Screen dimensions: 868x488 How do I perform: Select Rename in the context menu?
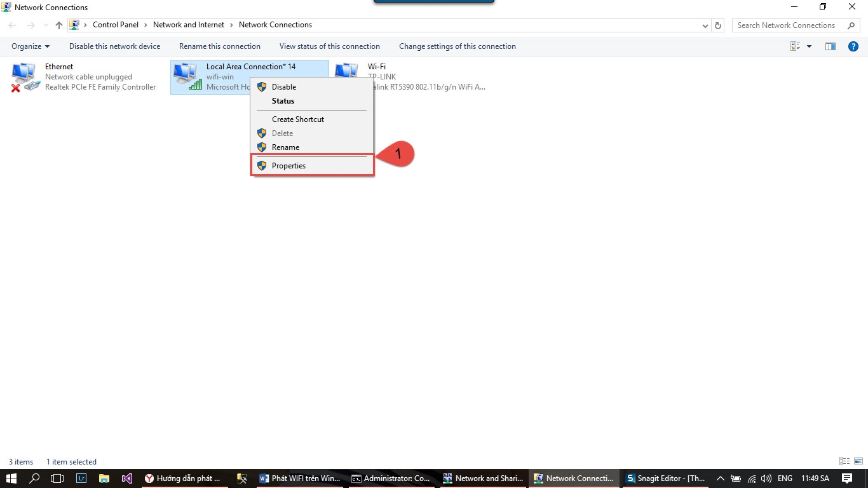(x=313, y=147)
